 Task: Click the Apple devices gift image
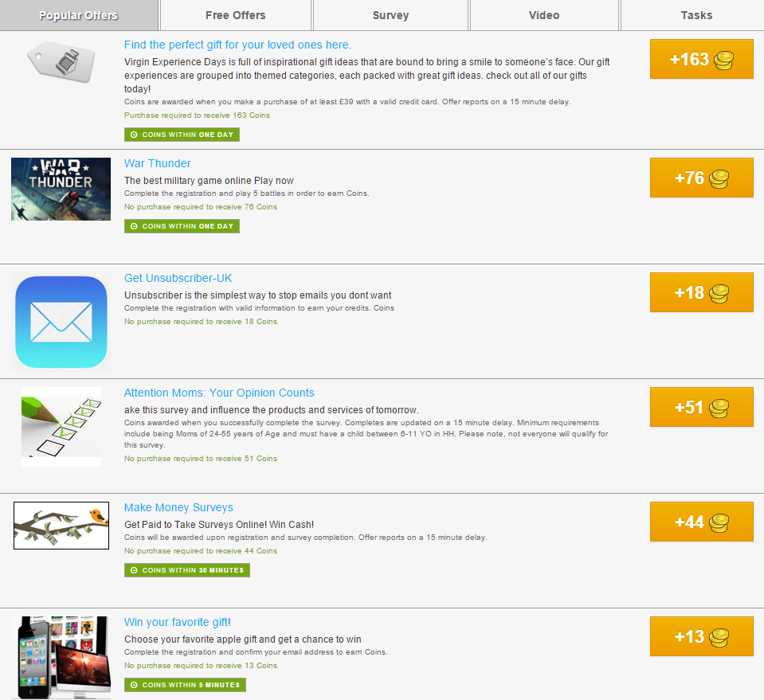point(61,658)
